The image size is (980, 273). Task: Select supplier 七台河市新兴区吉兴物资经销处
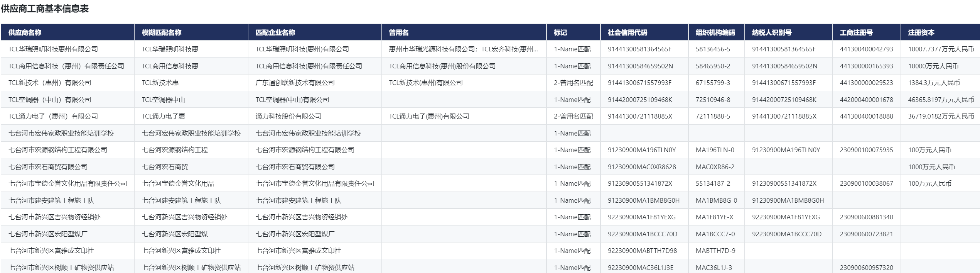tap(55, 217)
